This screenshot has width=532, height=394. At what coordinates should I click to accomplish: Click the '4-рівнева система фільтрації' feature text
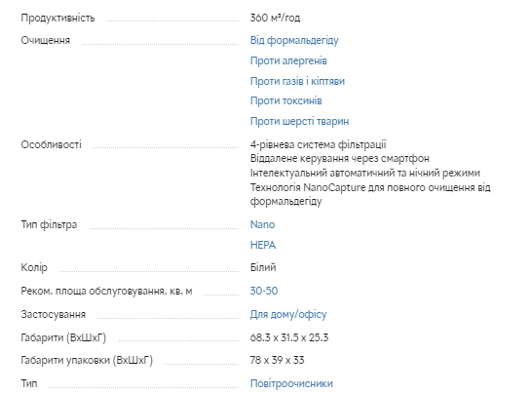319,144
